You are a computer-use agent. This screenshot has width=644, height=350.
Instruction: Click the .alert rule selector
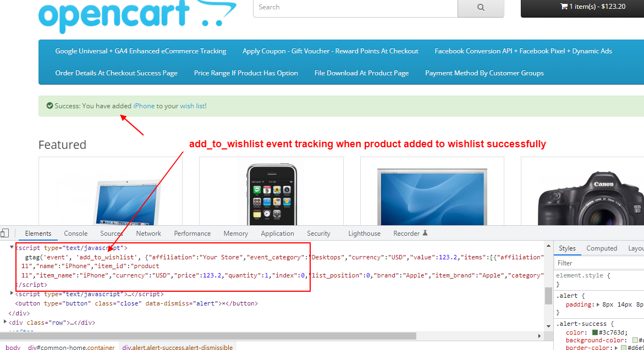[x=567, y=296]
